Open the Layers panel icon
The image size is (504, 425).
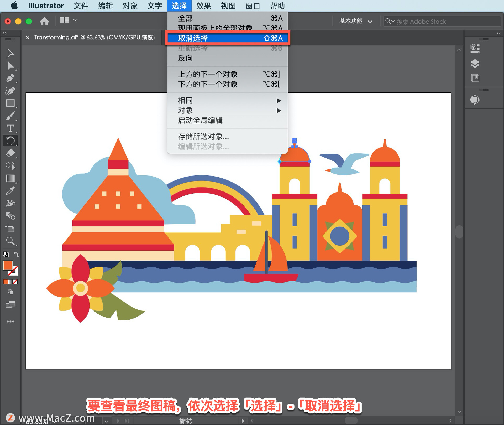point(475,63)
